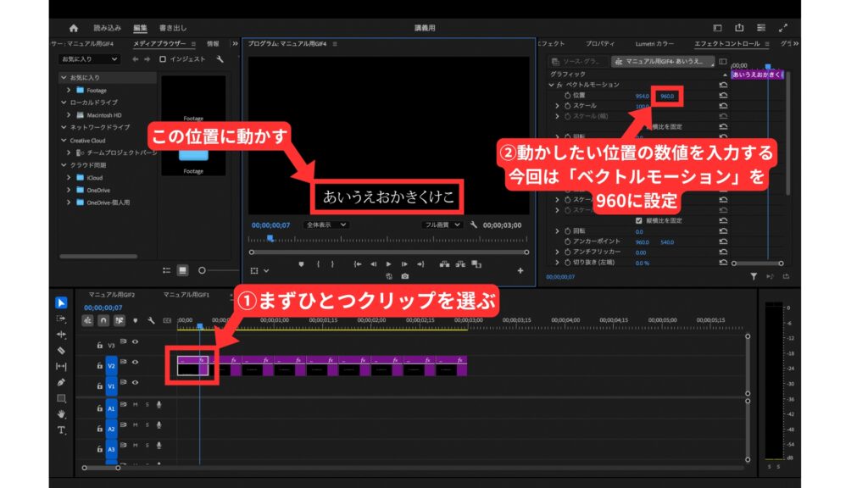868x488 pixels.
Task: Toggle the lock on track V2
Action: pyautogui.click(x=99, y=366)
